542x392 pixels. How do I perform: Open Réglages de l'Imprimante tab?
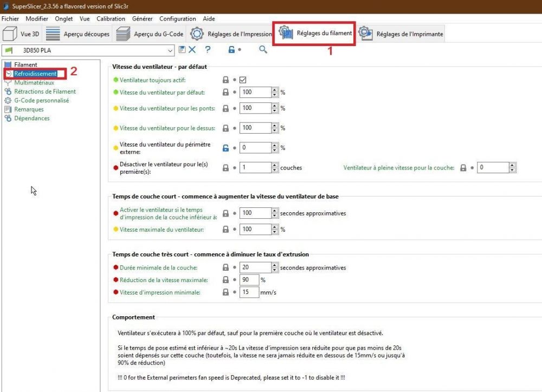[401, 34]
